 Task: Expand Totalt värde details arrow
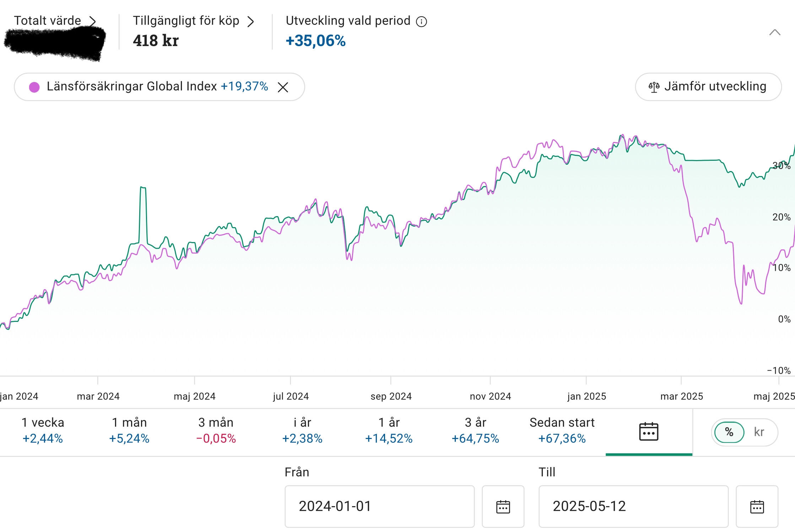point(92,21)
